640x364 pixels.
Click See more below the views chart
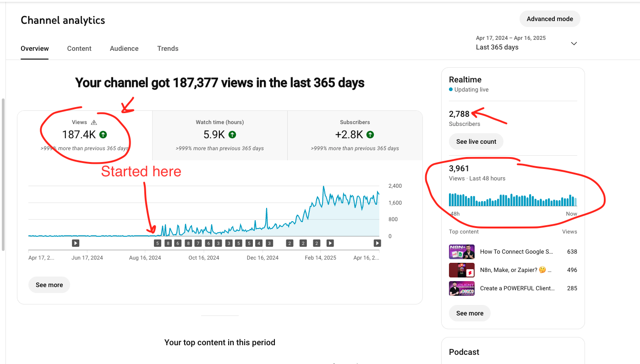tap(49, 284)
